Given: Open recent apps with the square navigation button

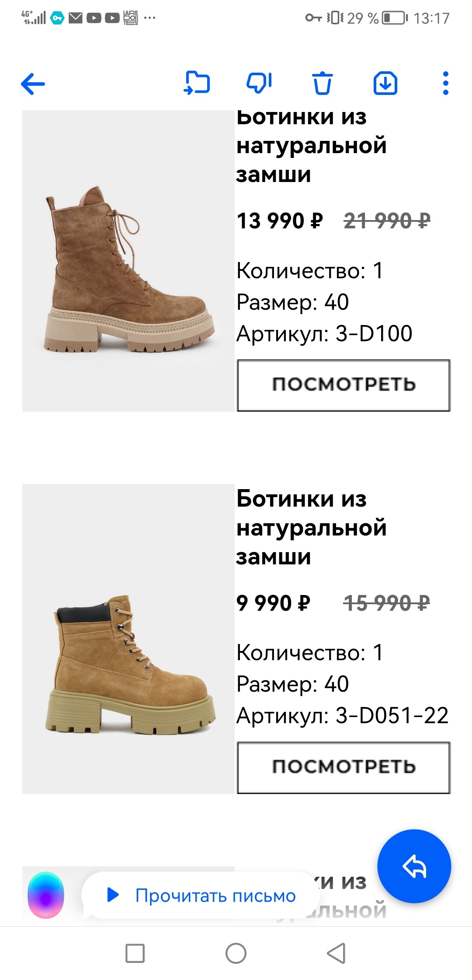Looking at the screenshot, I should click(x=135, y=953).
